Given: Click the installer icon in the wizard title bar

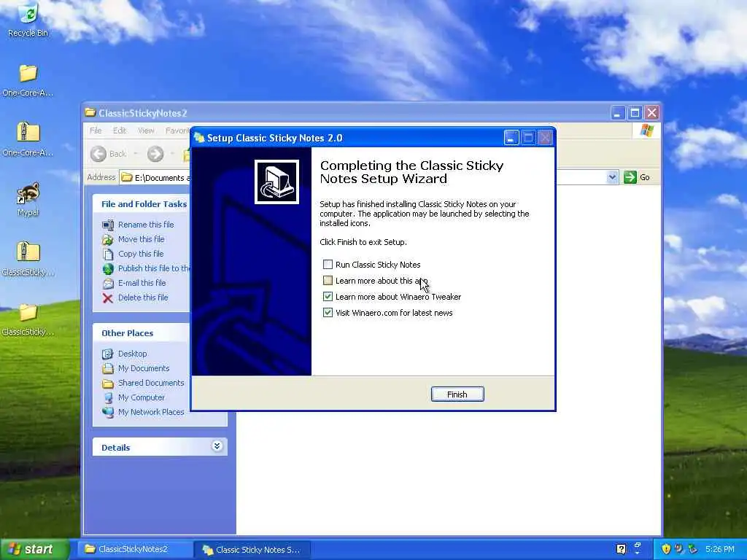Looking at the screenshot, I should pyautogui.click(x=200, y=138).
